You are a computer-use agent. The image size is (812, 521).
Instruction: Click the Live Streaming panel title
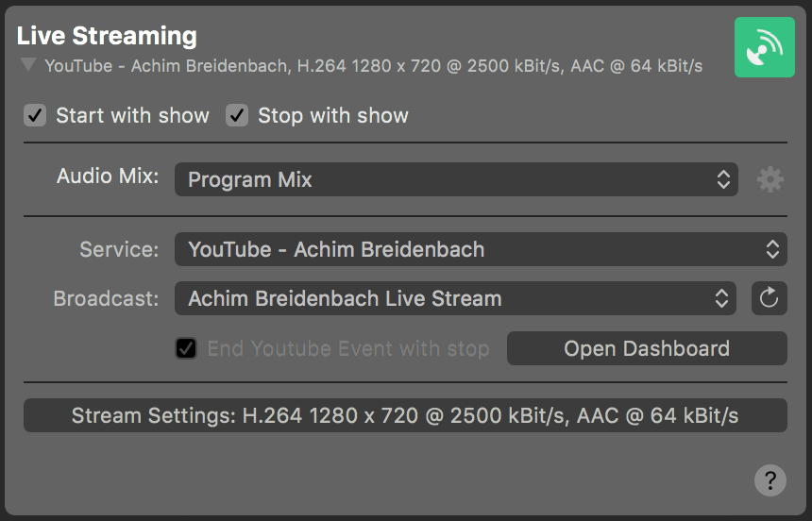[107, 36]
